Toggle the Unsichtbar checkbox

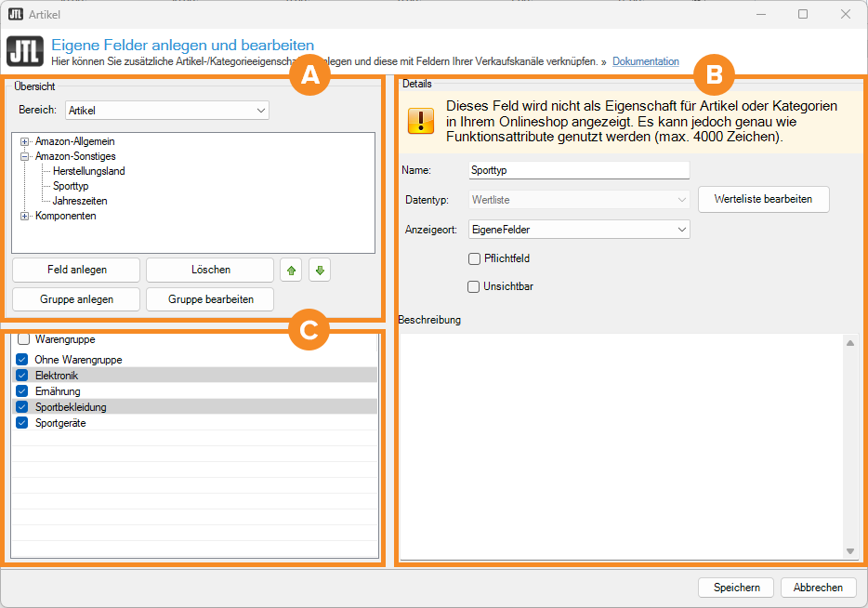474,286
